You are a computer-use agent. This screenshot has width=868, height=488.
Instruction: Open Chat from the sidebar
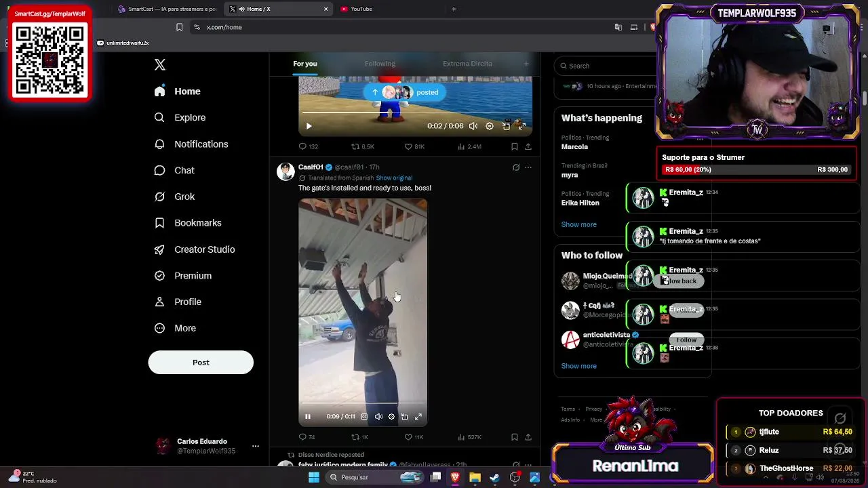point(175,170)
